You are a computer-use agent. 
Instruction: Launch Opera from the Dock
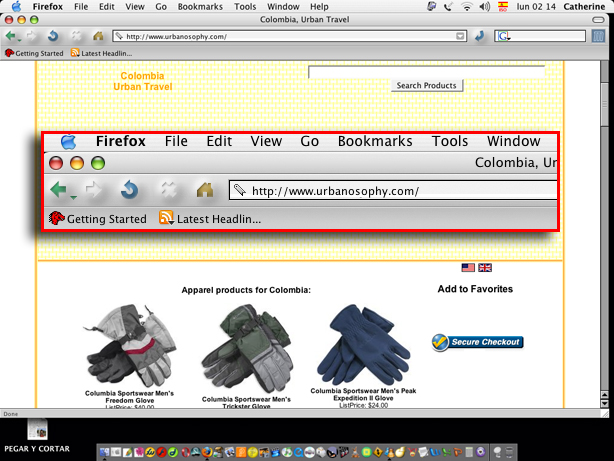tap(186, 452)
